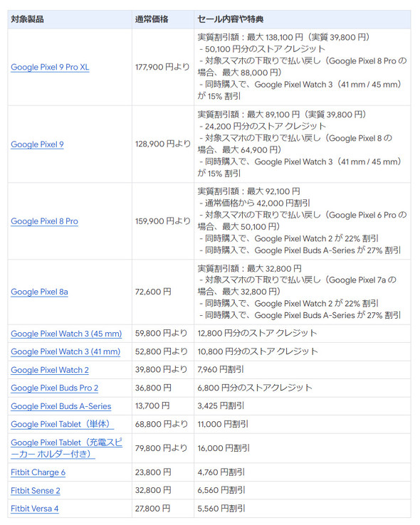This screenshot has height=525, width=420.
Task: Select the price 32,800 円 for Fitbit Sense 2
Action: coord(153,491)
